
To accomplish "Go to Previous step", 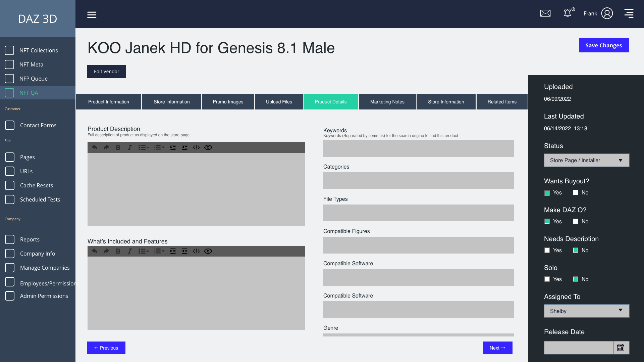I will (106, 348).
